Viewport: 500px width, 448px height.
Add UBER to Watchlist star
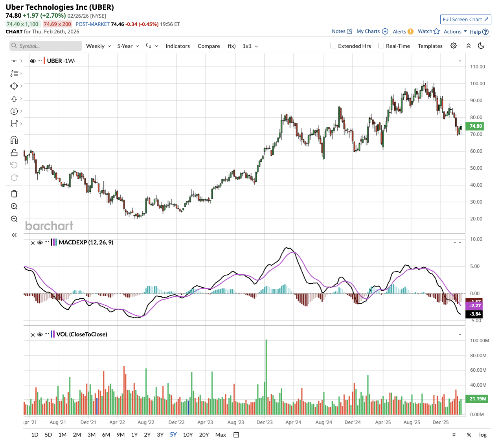tap(436, 31)
